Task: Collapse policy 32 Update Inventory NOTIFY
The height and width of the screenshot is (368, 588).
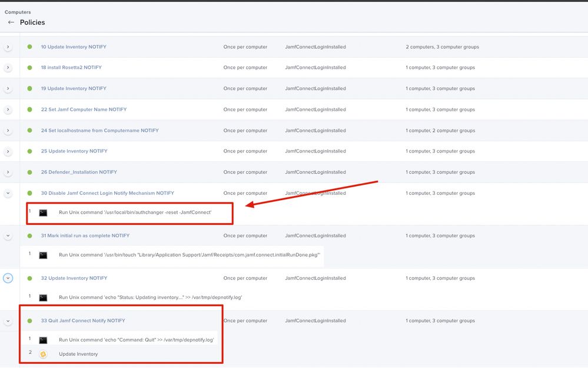Action: click(8, 278)
